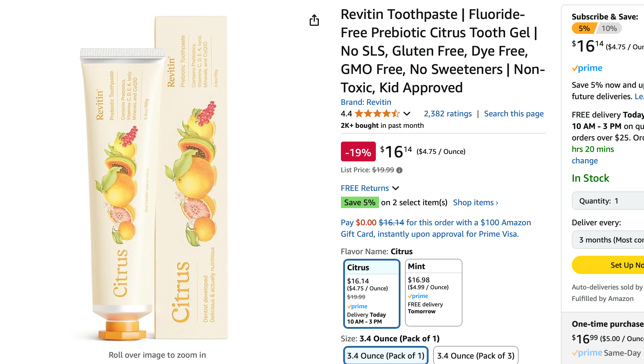Select the 3.4 Ounce Pack of 3 size

[476, 355]
